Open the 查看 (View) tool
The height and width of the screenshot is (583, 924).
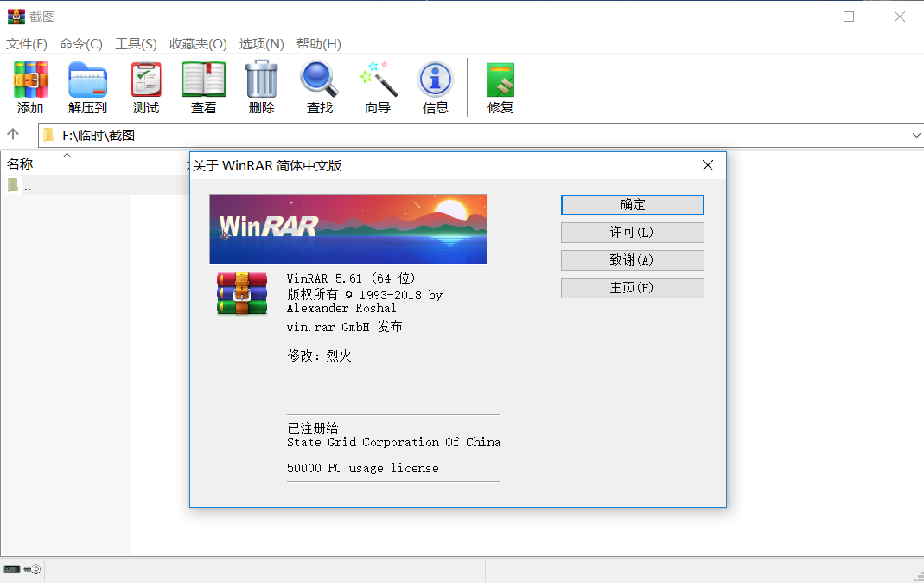point(203,86)
